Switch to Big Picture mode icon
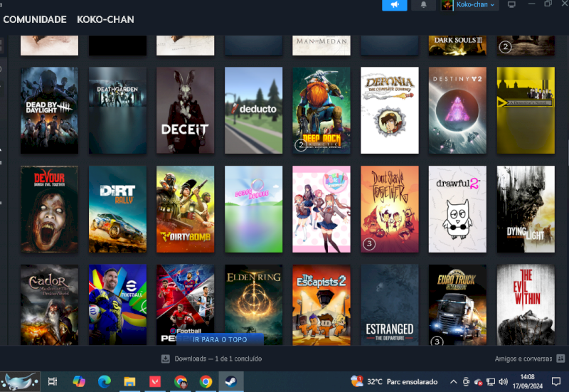The width and height of the screenshot is (569, 392). [x=511, y=5]
